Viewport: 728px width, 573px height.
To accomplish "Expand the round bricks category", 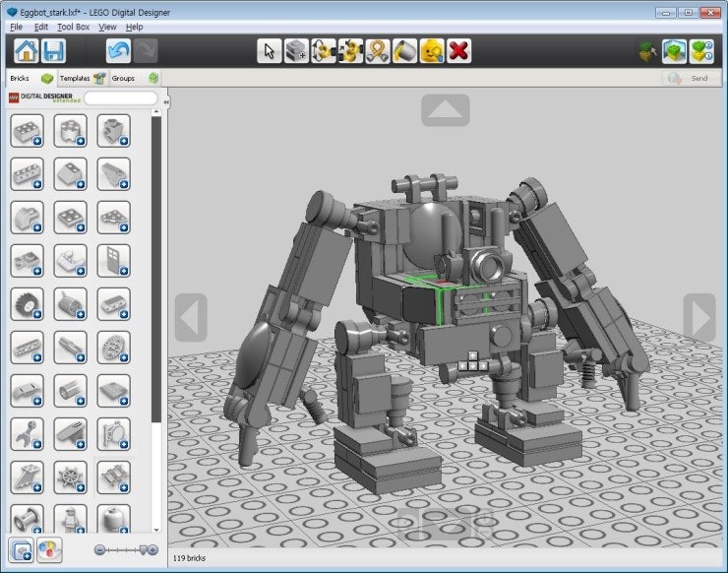I will coord(70,131).
